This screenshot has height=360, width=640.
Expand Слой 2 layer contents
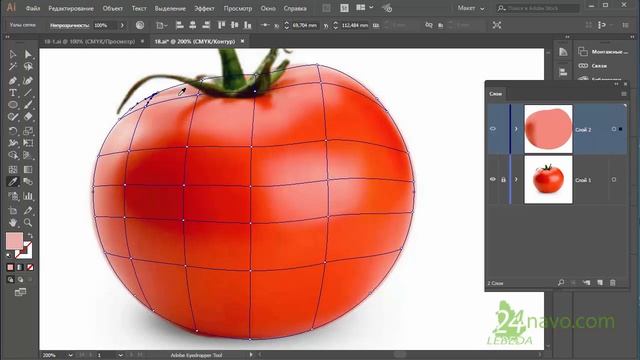click(x=516, y=129)
